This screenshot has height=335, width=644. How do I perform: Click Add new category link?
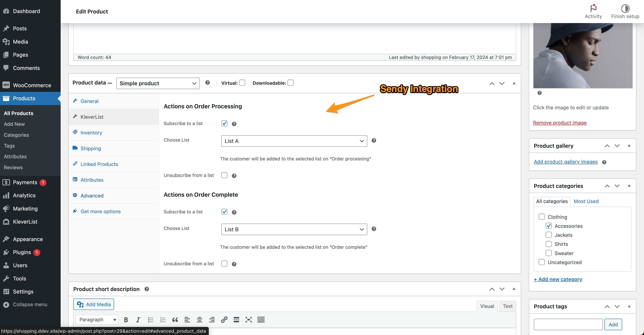[558, 279]
